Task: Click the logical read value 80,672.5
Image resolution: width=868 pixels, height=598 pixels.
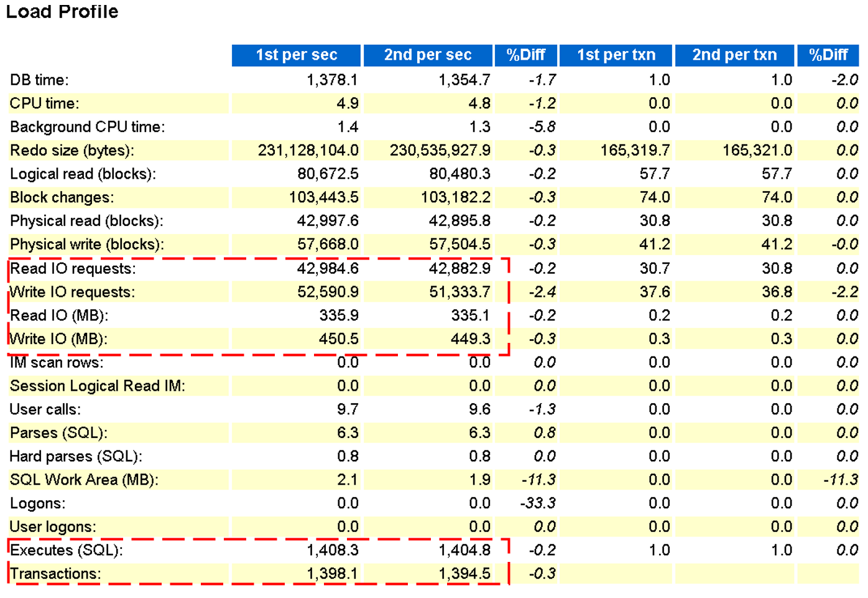Action: point(328,174)
